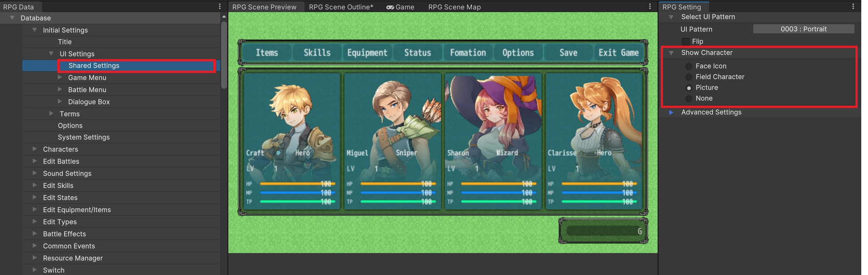Click Sharon's green TP bar

pos(498,202)
